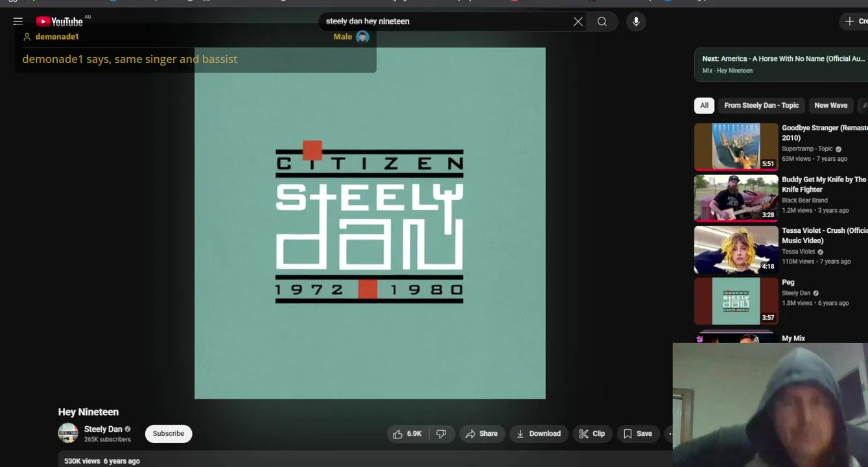Save the video to a playlist
Image resolution: width=868 pixels, height=467 pixels.
click(x=638, y=434)
